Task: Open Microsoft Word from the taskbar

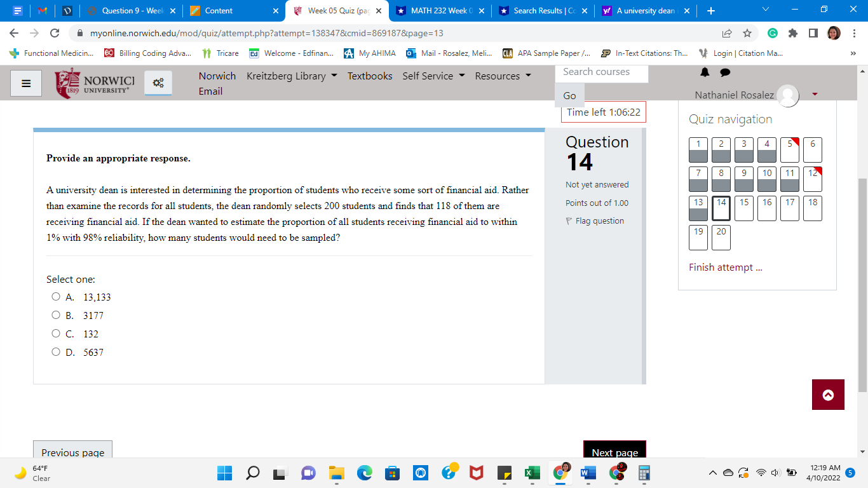Action: pos(588,473)
